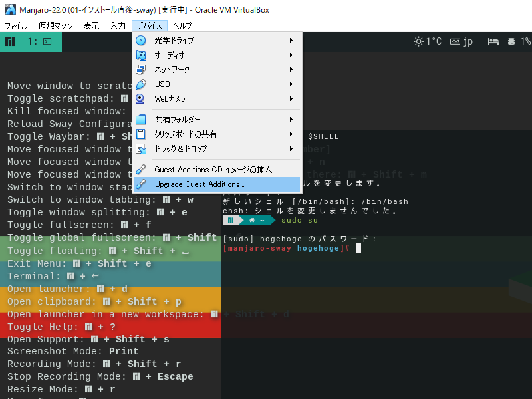Click 'Screenshot Mode: Print' line
Viewport: 532px width, 399px height.
coord(73,352)
